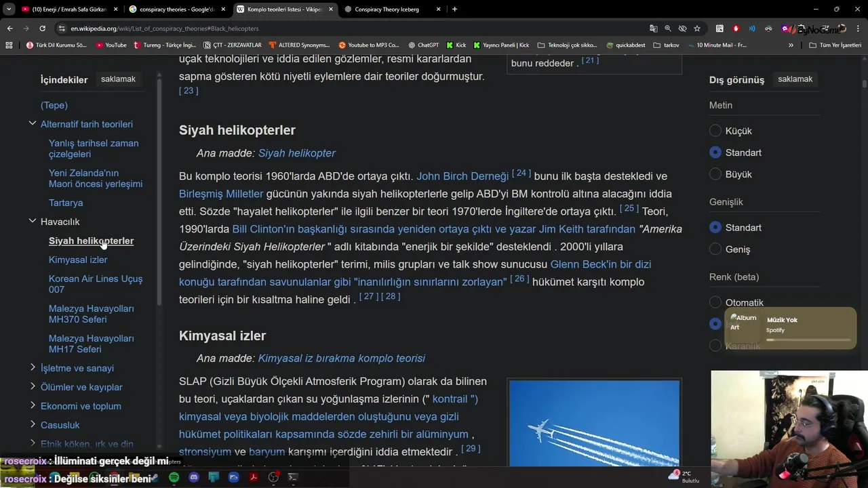Open Kimyasal iz bırakma komplo teorisi link
The height and width of the screenshot is (488, 868).
point(342,358)
